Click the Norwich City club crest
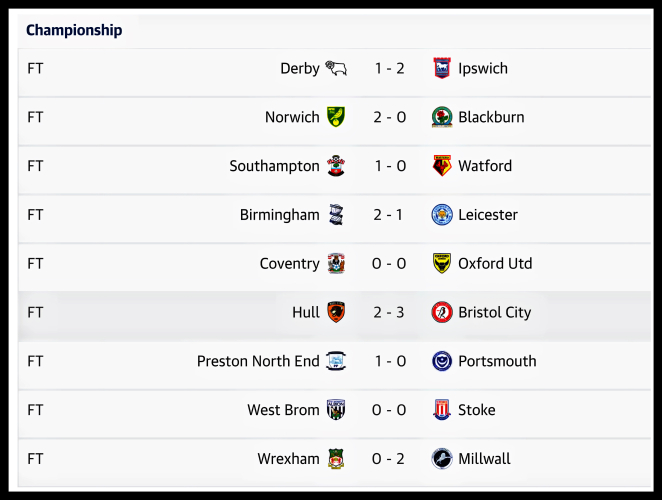 (x=336, y=118)
